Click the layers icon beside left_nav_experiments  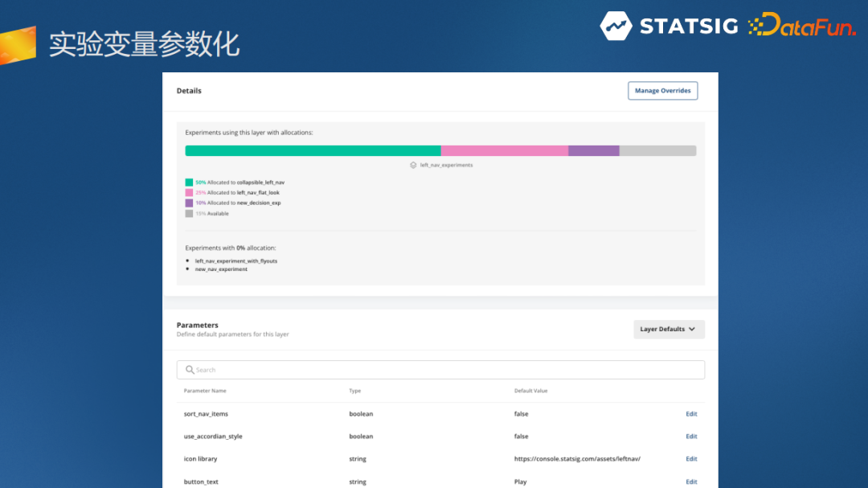[413, 165]
